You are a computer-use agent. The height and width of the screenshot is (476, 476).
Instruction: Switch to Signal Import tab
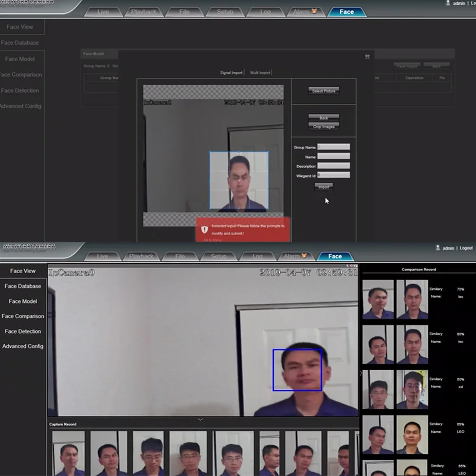[231, 72]
